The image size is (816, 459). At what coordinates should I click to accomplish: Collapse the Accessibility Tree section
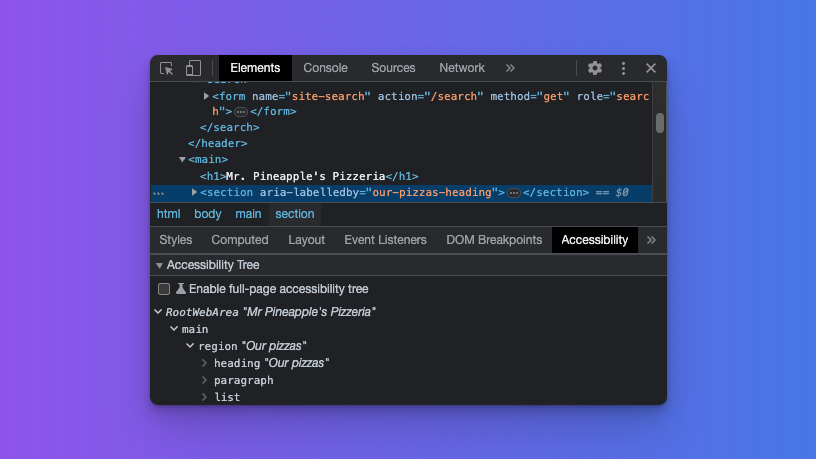(159, 265)
